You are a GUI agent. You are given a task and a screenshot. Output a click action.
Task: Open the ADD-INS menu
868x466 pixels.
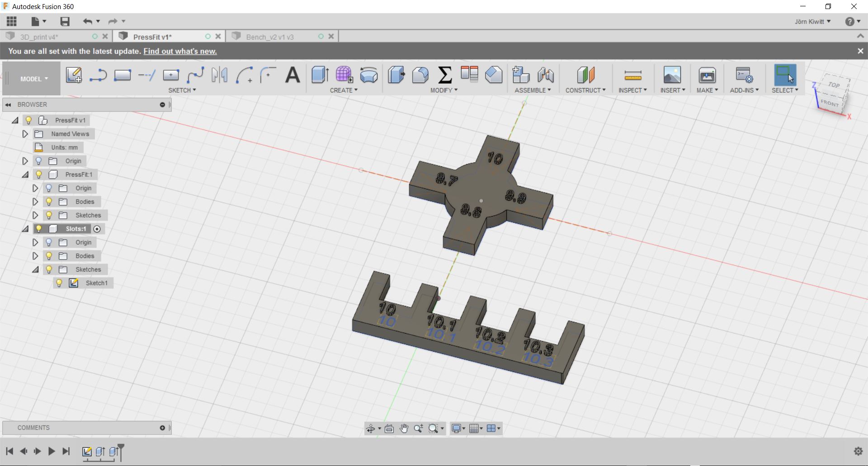[744, 90]
